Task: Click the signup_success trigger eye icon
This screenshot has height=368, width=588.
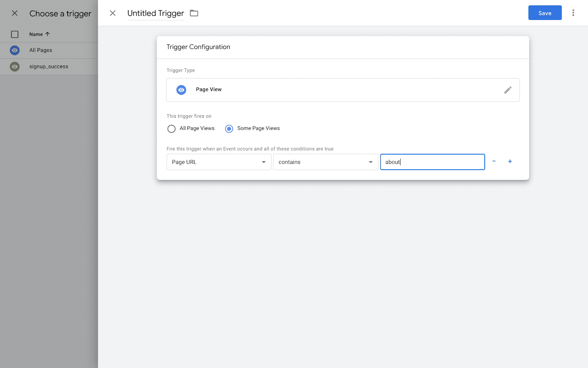Action: pos(15,67)
